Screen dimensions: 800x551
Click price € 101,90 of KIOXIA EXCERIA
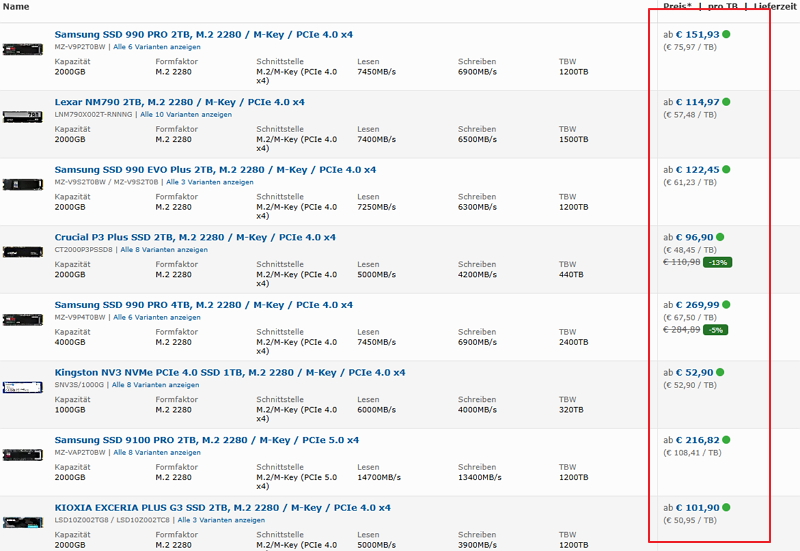(697, 508)
